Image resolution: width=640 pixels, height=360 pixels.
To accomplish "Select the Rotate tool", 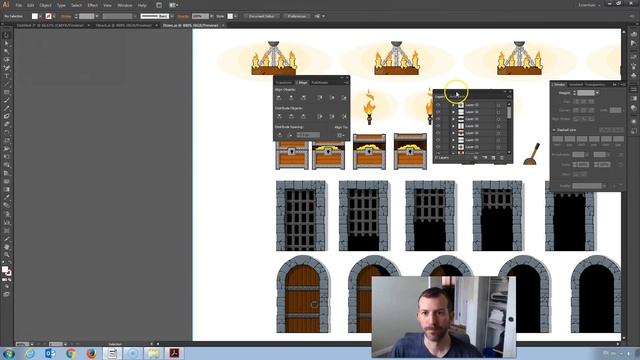I will pos(6,133).
